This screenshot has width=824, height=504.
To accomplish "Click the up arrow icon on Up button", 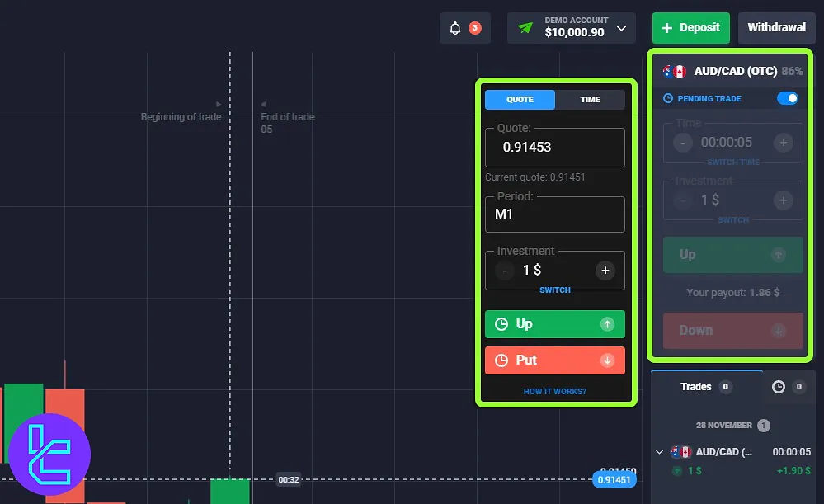I will click(x=608, y=324).
